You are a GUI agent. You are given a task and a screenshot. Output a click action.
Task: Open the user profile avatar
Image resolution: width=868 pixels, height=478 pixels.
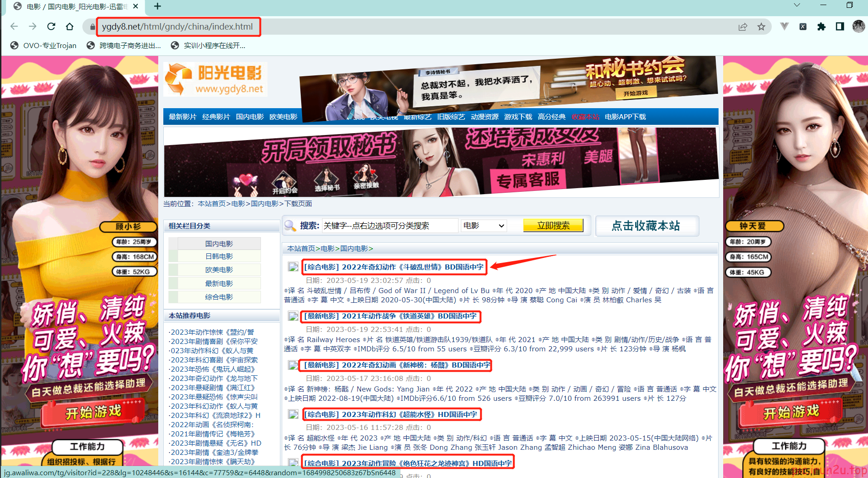click(858, 26)
